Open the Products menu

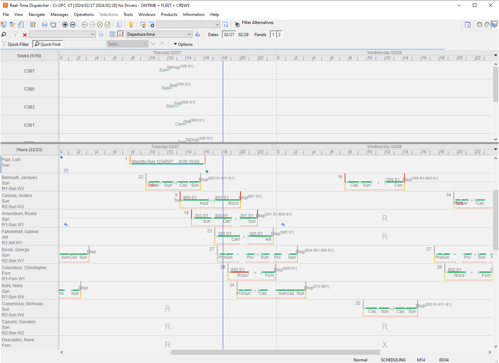click(169, 15)
